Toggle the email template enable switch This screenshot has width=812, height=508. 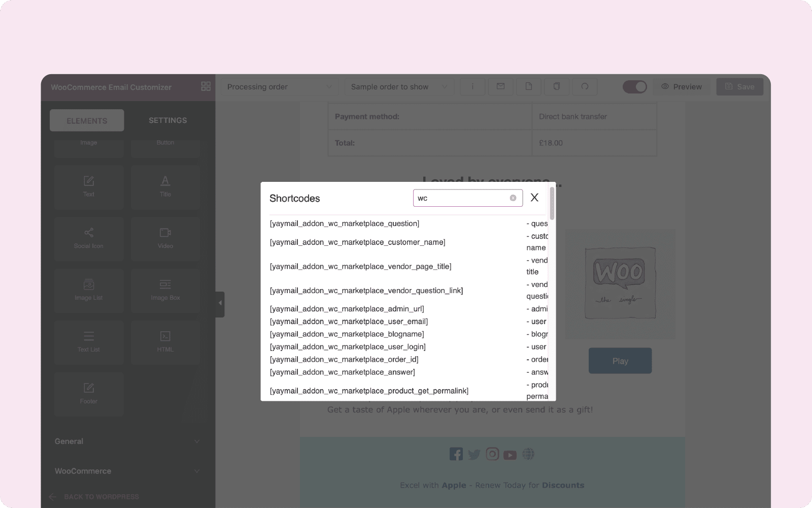[635, 87]
